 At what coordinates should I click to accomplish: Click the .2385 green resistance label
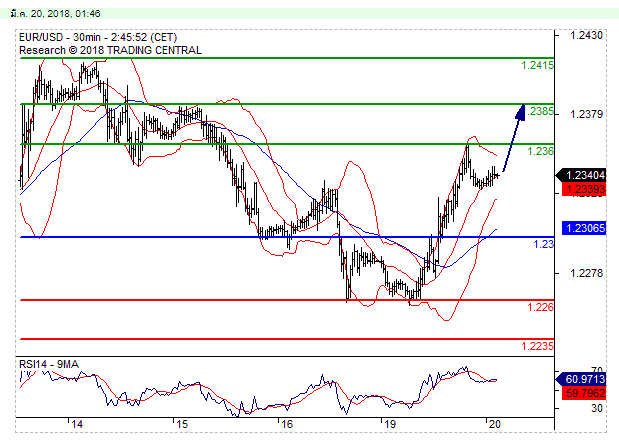[x=540, y=111]
